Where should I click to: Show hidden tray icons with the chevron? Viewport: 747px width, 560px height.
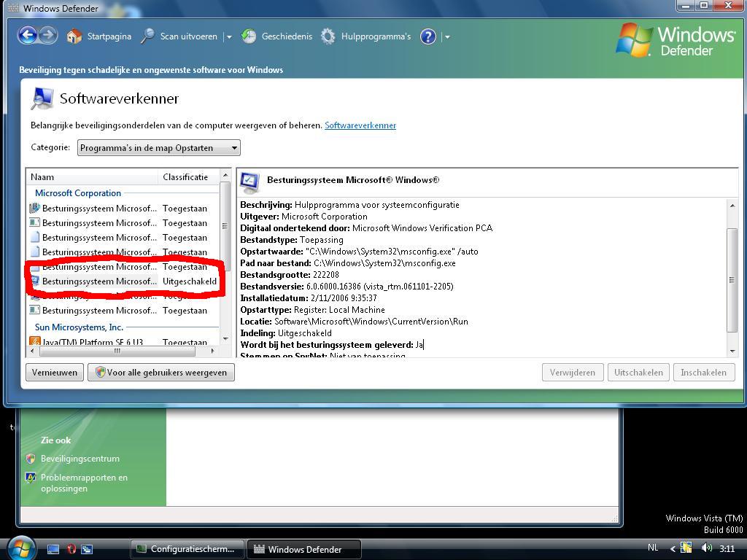[x=673, y=548]
